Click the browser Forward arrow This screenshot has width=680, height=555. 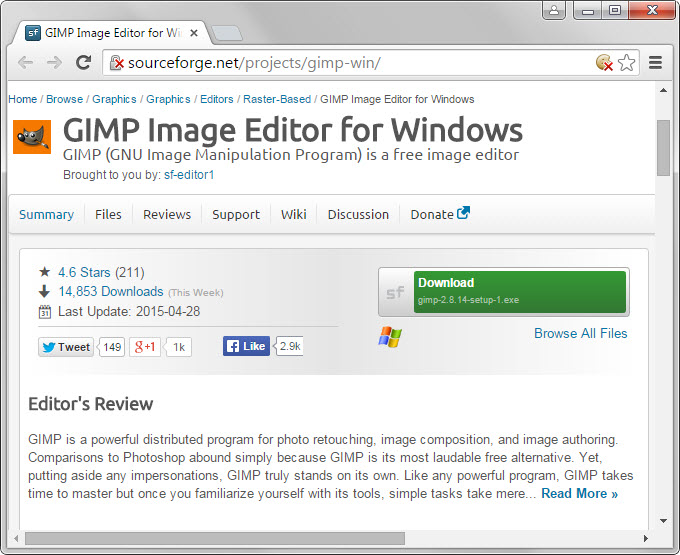(54, 63)
